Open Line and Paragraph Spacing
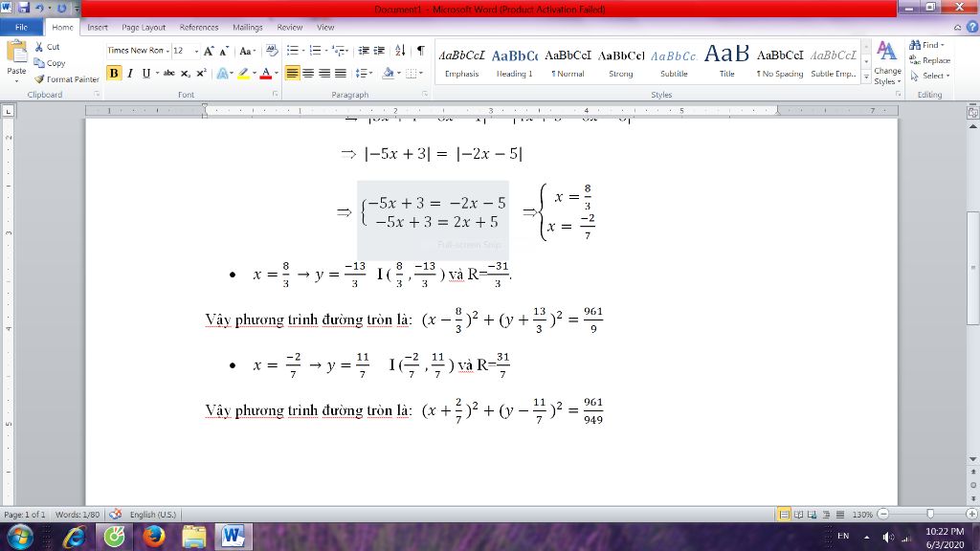The image size is (980, 551). (x=364, y=73)
